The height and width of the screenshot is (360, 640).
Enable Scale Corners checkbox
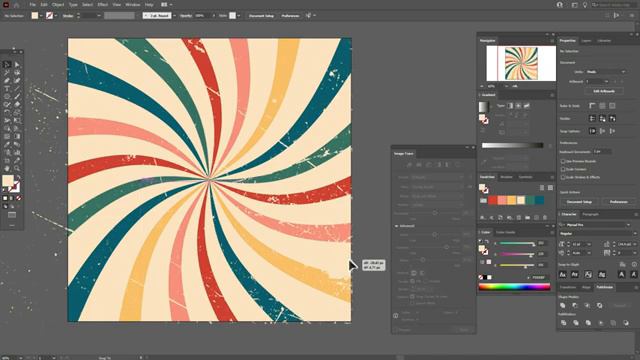pos(563,169)
